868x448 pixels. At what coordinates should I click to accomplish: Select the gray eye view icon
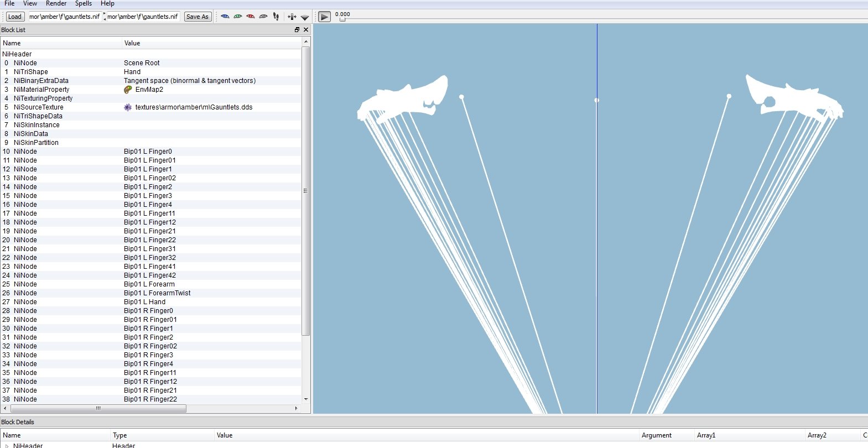[263, 17]
